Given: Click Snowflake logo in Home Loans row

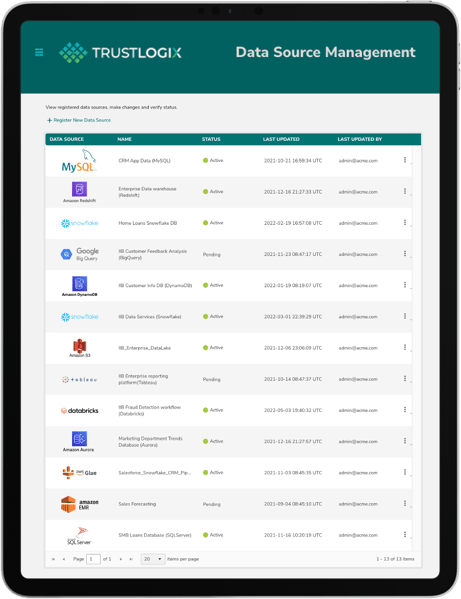Looking at the screenshot, I should [79, 223].
